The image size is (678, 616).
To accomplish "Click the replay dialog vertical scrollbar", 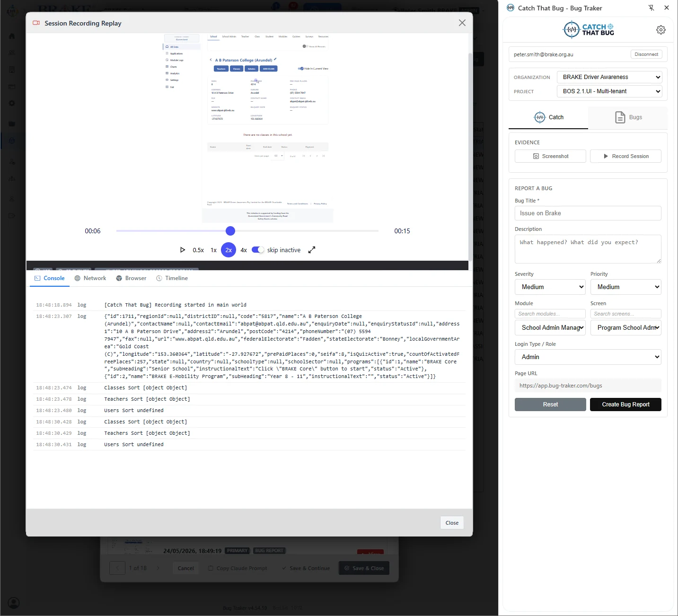I will click(470, 156).
